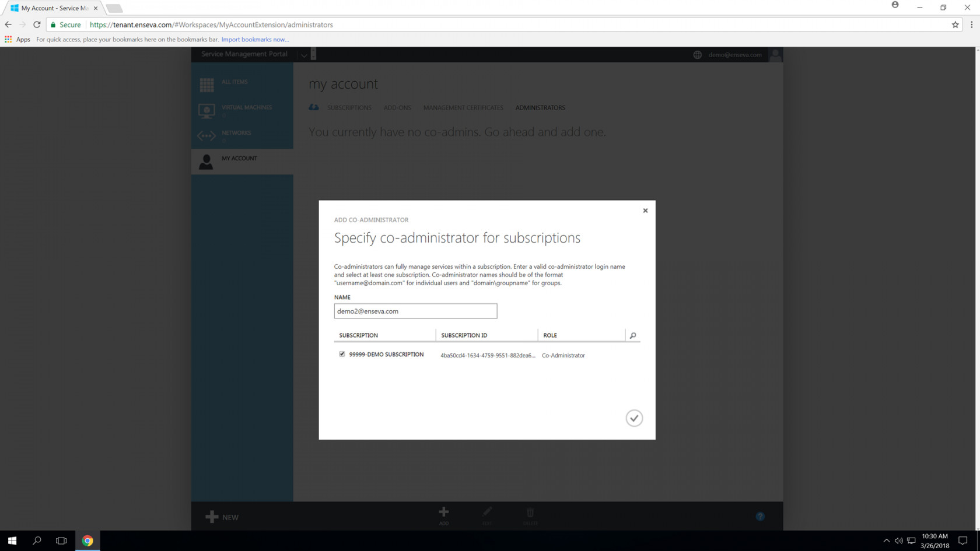Open Windows search from taskbar
Viewport: 980px width, 551px height.
click(37, 541)
